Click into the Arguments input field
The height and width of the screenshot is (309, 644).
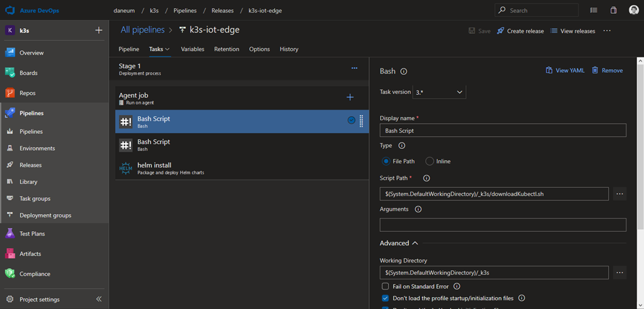pyautogui.click(x=502, y=225)
